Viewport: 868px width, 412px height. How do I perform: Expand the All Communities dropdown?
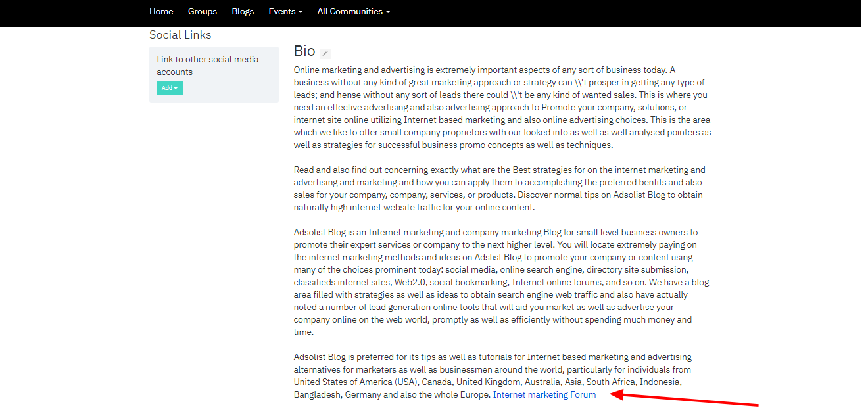pos(353,11)
